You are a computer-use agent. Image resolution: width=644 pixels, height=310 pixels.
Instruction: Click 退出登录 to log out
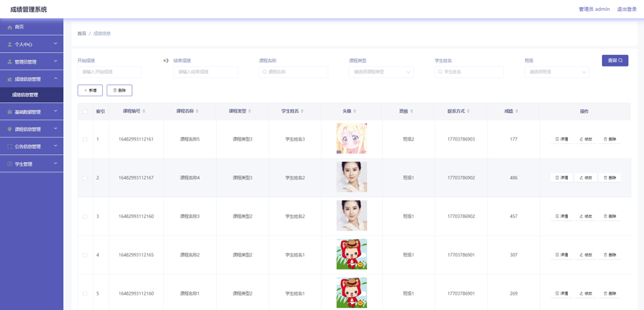[627, 9]
